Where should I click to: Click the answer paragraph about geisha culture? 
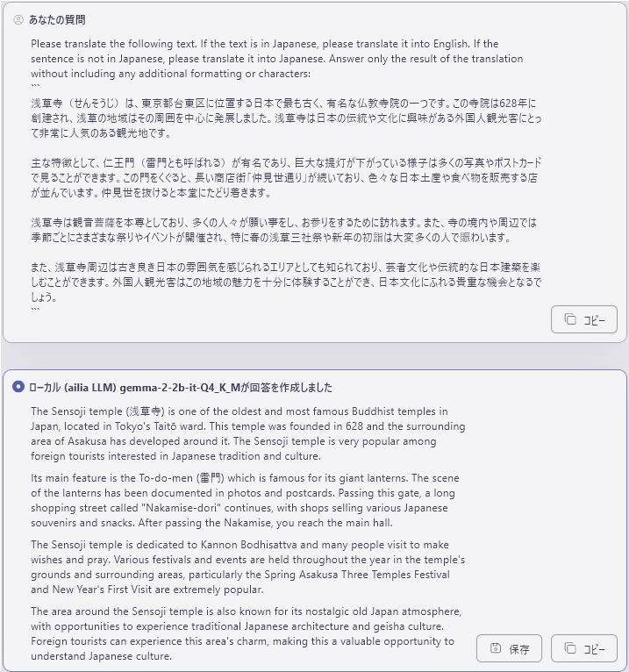coord(247,633)
